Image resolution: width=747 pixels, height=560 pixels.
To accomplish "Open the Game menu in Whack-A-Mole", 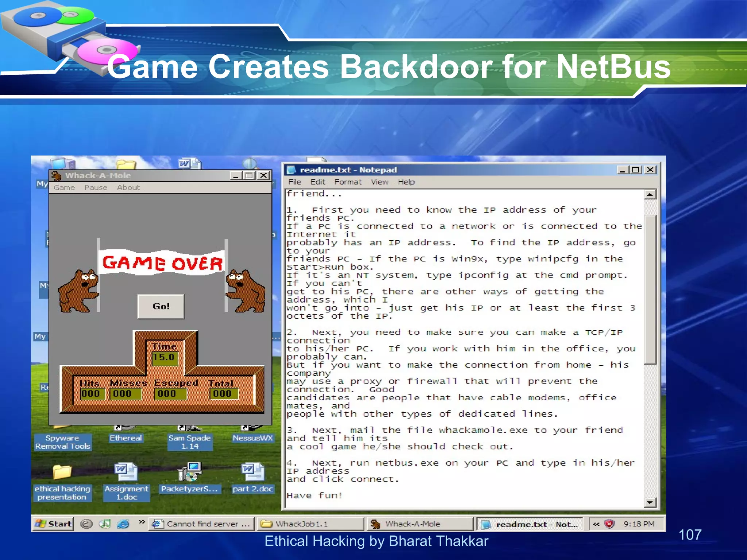I will pos(64,187).
